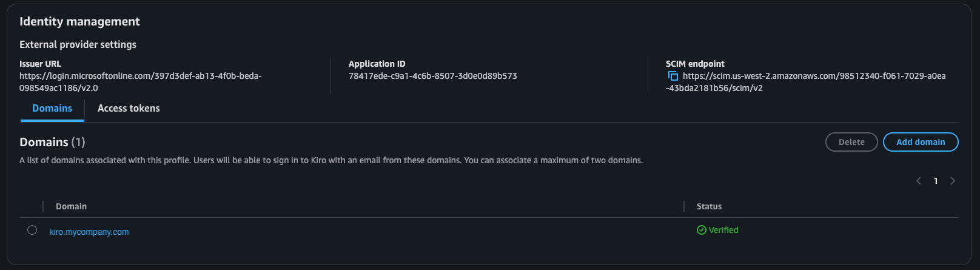Viewport: 980px width, 270px height.
Task: Click the Domains (1) section heading
Action: click(52, 142)
